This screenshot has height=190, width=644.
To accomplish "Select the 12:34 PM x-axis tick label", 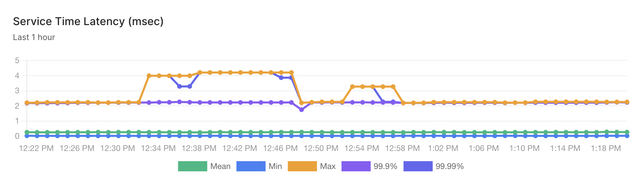I will [158, 148].
